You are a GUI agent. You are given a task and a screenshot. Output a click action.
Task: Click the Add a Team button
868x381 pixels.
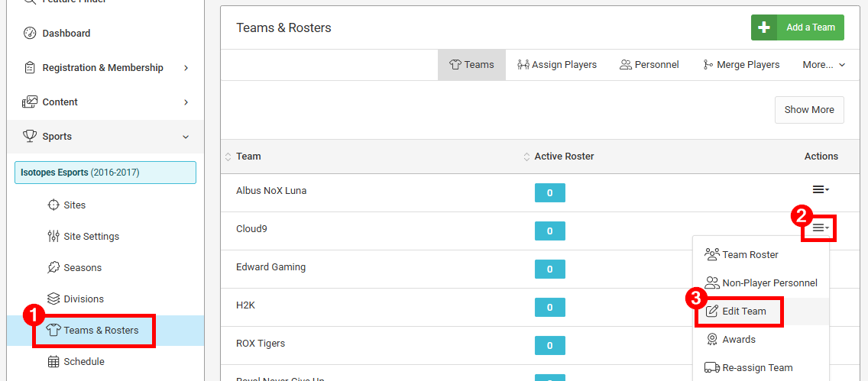797,27
